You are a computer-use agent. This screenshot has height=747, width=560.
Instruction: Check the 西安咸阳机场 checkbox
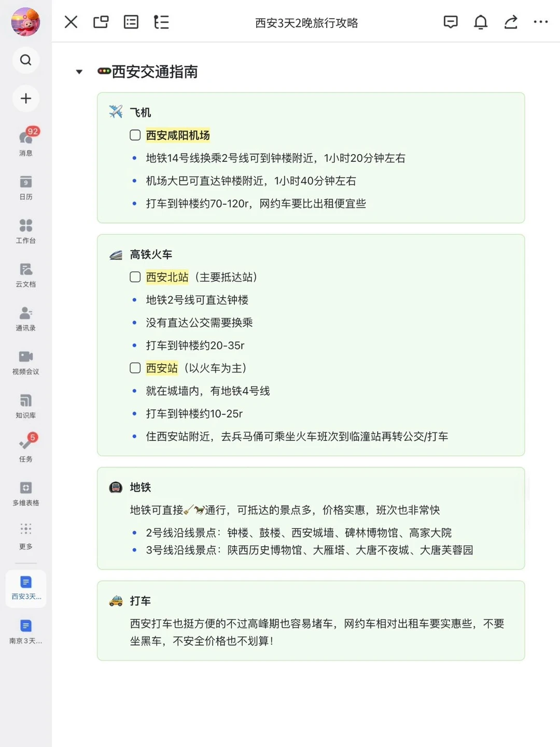tap(135, 135)
